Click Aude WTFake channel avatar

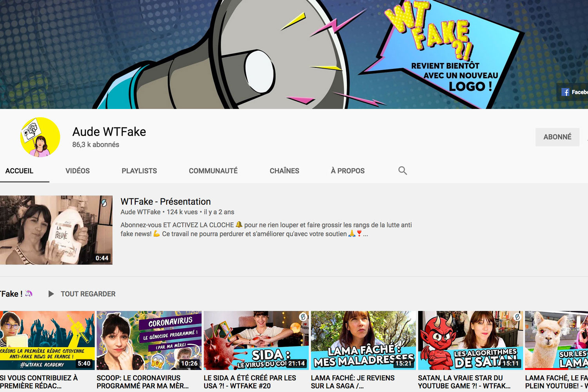[40, 137]
